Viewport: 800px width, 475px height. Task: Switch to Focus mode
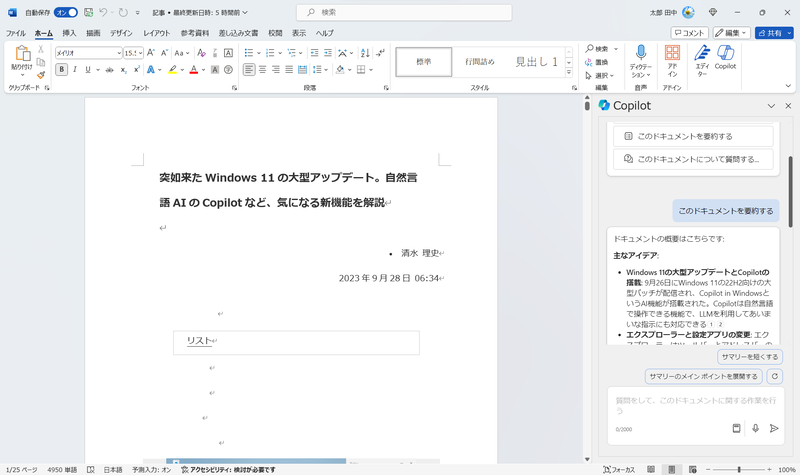pyautogui.click(x=618, y=469)
